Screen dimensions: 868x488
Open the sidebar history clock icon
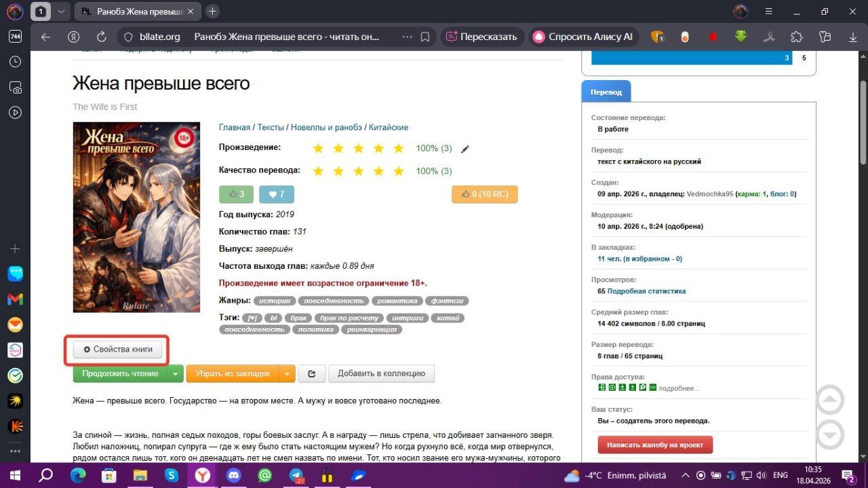15,62
